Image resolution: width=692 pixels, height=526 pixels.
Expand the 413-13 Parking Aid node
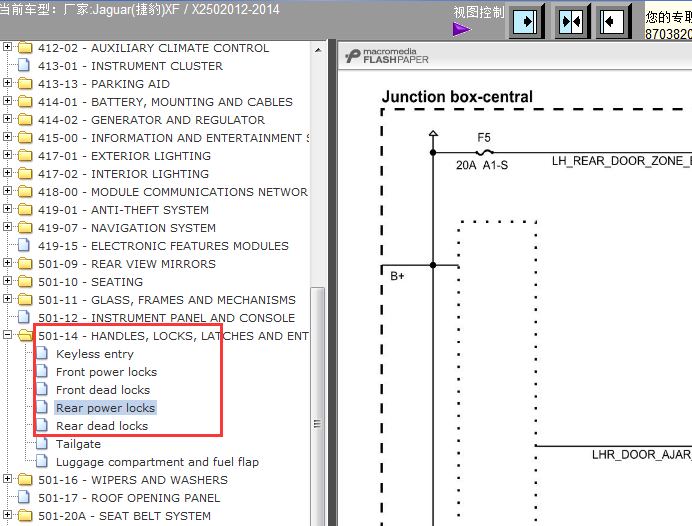tap(7, 83)
